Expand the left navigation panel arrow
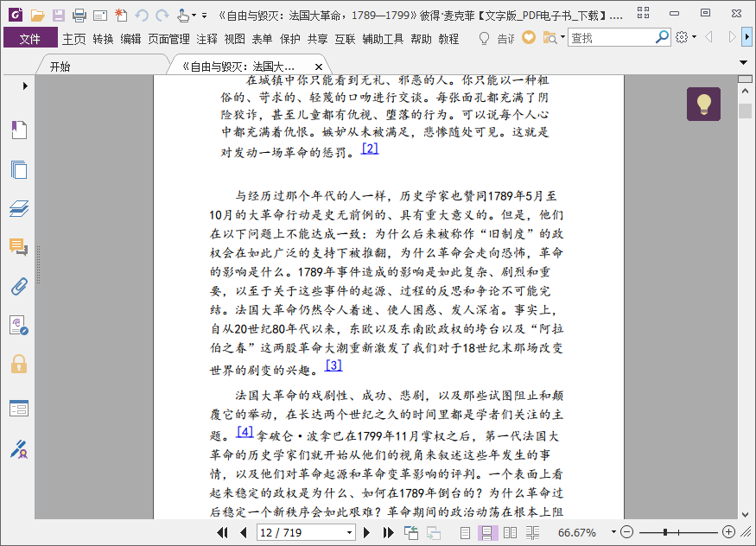Screen dimensions: 756x546 click(x=25, y=86)
